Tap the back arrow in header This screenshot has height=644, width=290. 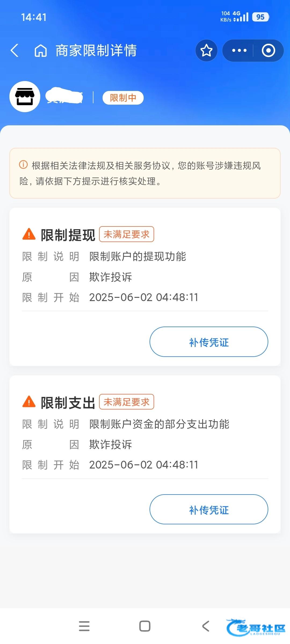click(15, 50)
